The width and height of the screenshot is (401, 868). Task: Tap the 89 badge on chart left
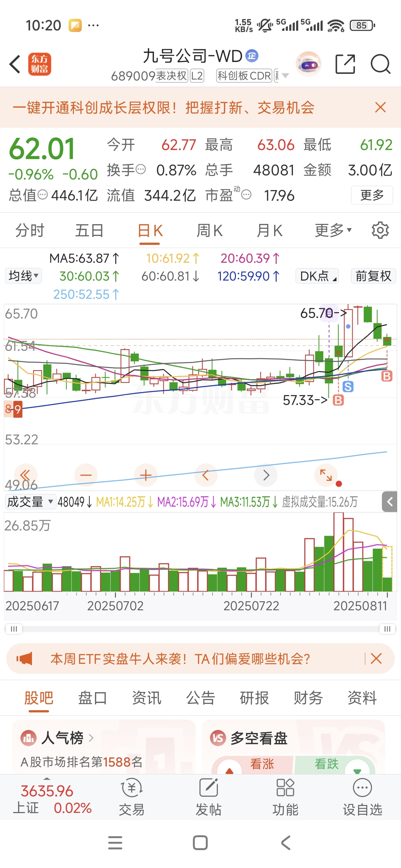pyautogui.click(x=13, y=409)
